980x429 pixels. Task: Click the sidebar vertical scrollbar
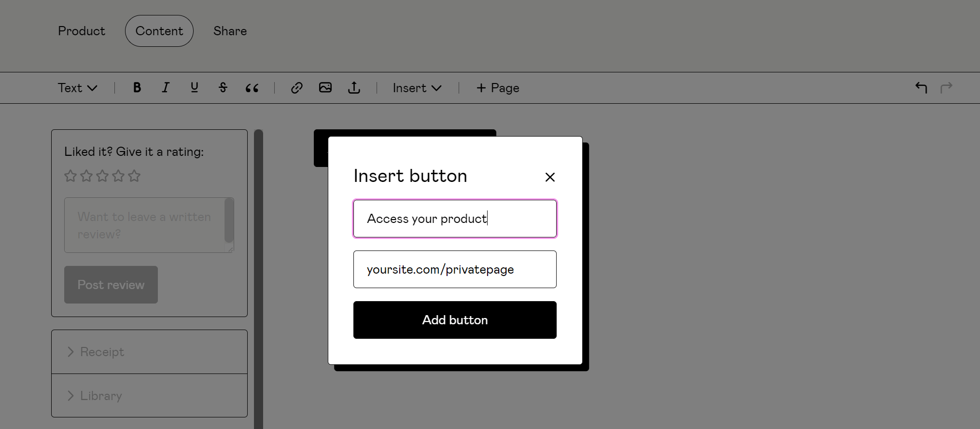coord(258,279)
